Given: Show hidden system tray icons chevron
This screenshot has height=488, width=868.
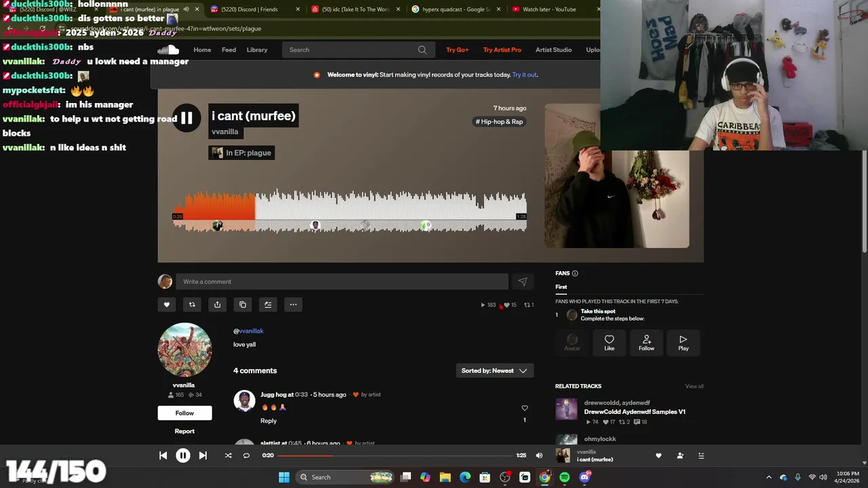Looking at the screenshot, I should pos(768,477).
